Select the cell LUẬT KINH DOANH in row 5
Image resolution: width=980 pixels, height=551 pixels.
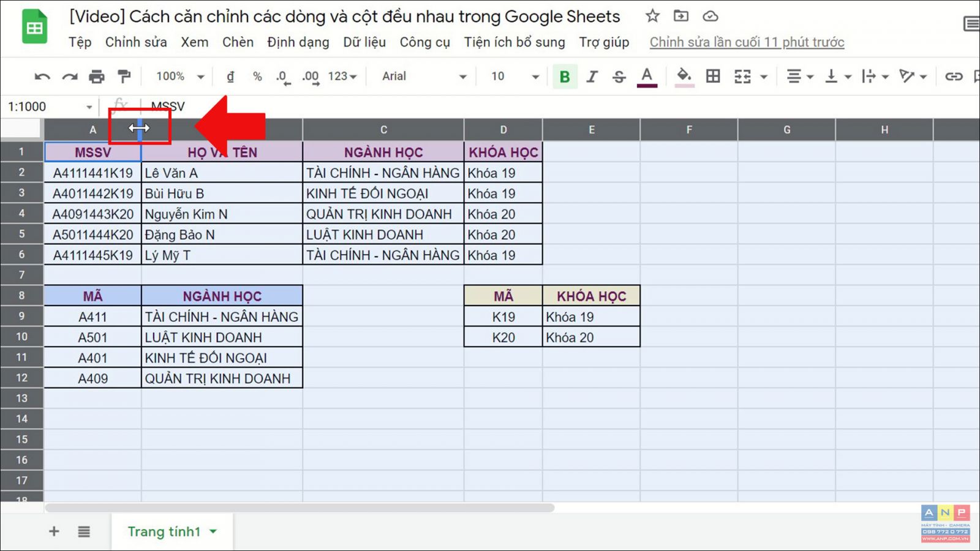click(383, 234)
